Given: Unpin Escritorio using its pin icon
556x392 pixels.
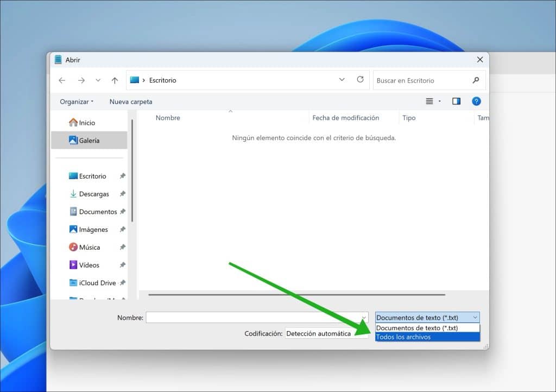Looking at the screenshot, I should pos(122,176).
